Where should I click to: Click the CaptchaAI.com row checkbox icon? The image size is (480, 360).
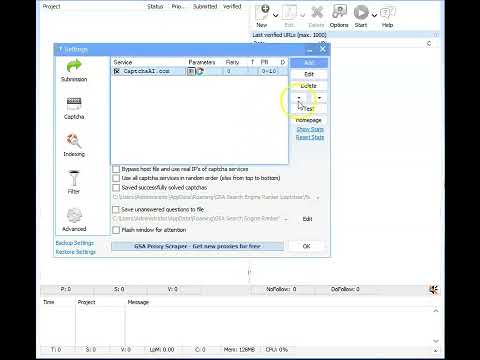117,71
